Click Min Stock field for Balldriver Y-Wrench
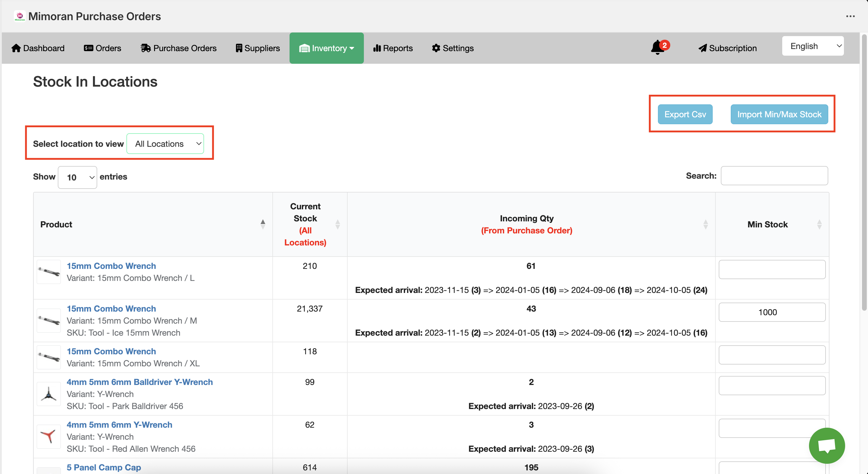The height and width of the screenshot is (474, 868). click(772, 386)
